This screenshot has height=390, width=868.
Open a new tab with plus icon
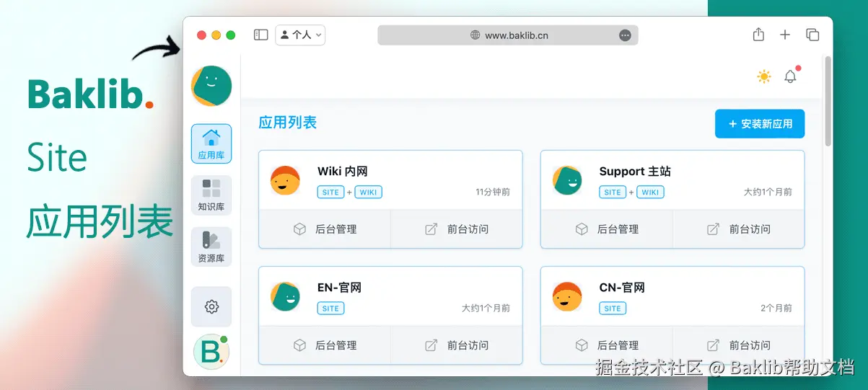(785, 35)
